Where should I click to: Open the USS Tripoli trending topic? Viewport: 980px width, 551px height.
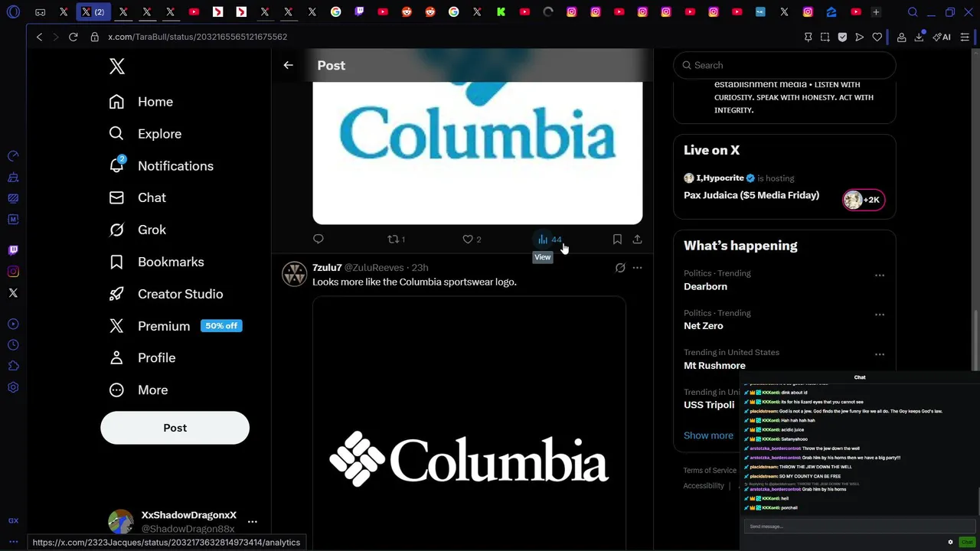pyautogui.click(x=709, y=405)
